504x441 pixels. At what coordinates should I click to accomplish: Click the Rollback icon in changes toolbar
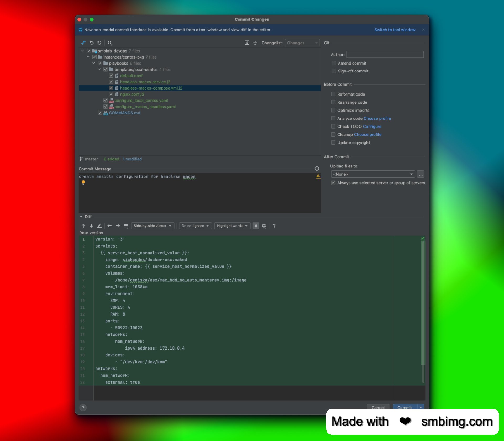tap(92, 43)
